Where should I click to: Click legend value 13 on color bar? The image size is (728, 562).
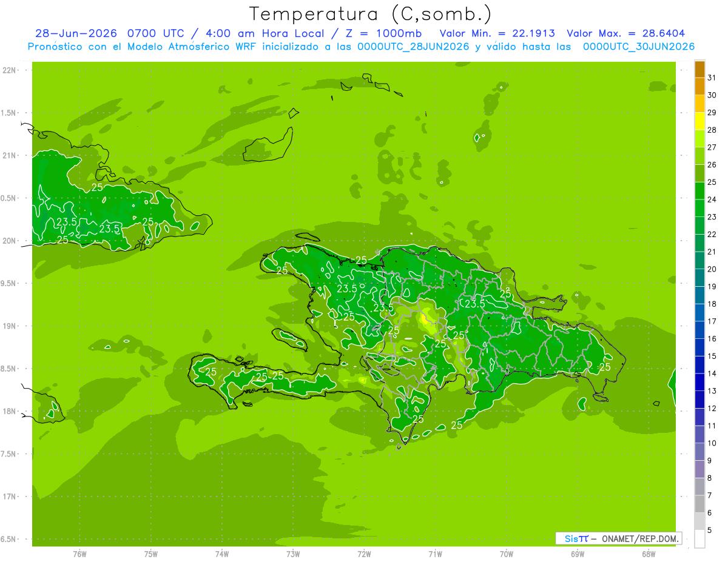point(712,391)
